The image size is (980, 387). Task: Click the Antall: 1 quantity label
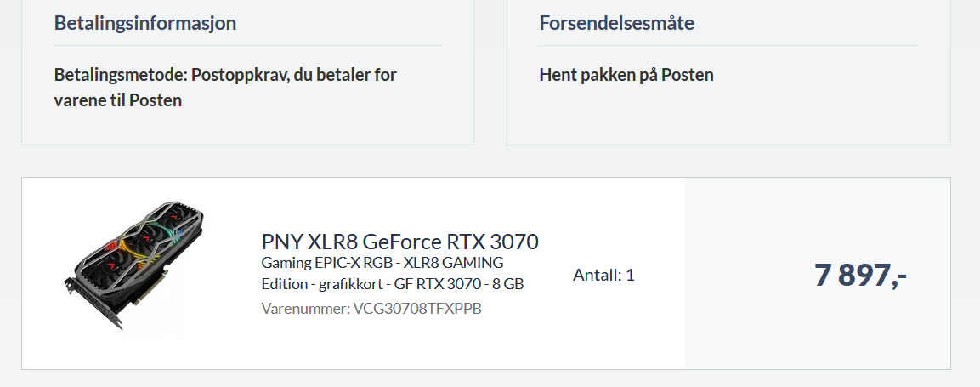(x=603, y=275)
